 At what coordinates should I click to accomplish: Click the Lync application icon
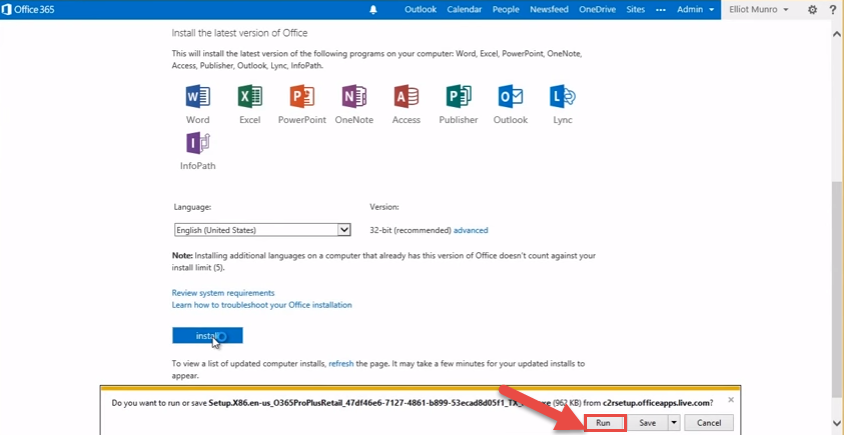pyautogui.click(x=562, y=96)
